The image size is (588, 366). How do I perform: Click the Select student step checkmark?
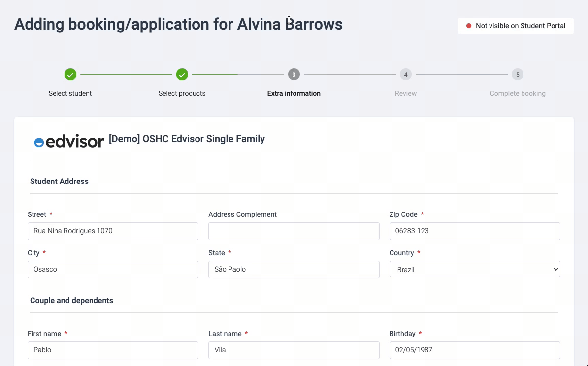(x=70, y=74)
